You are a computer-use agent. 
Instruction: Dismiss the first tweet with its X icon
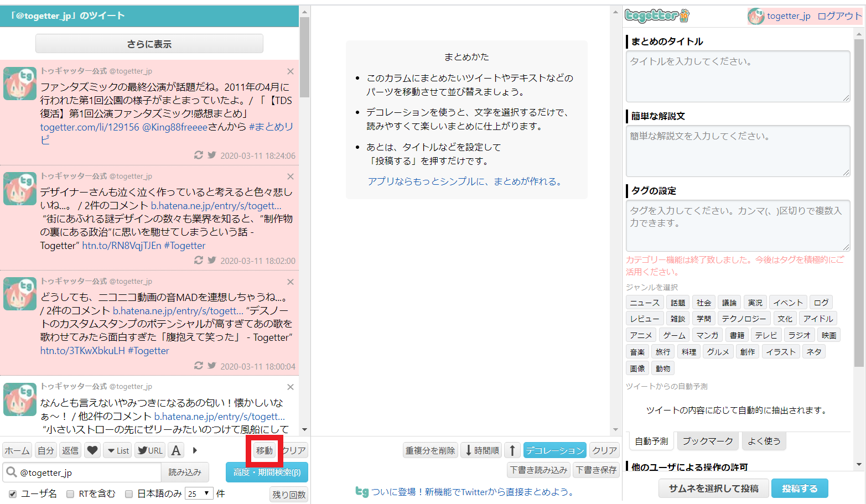pos(291,71)
